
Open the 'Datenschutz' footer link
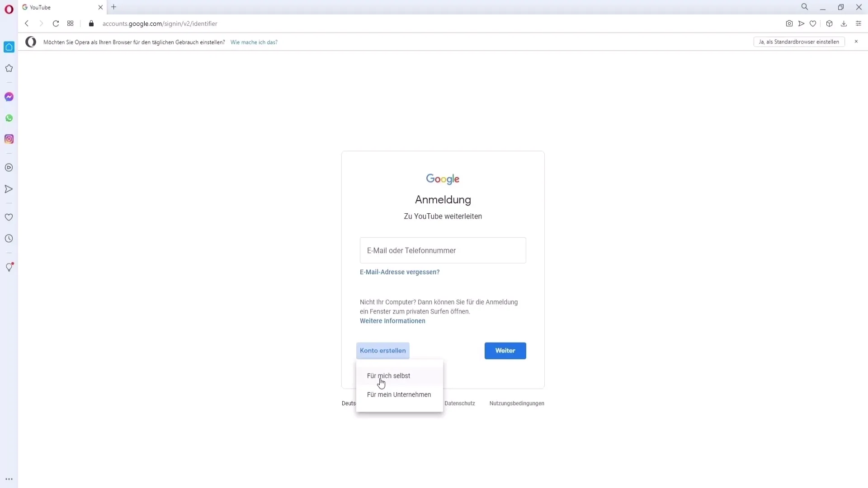[460, 404]
